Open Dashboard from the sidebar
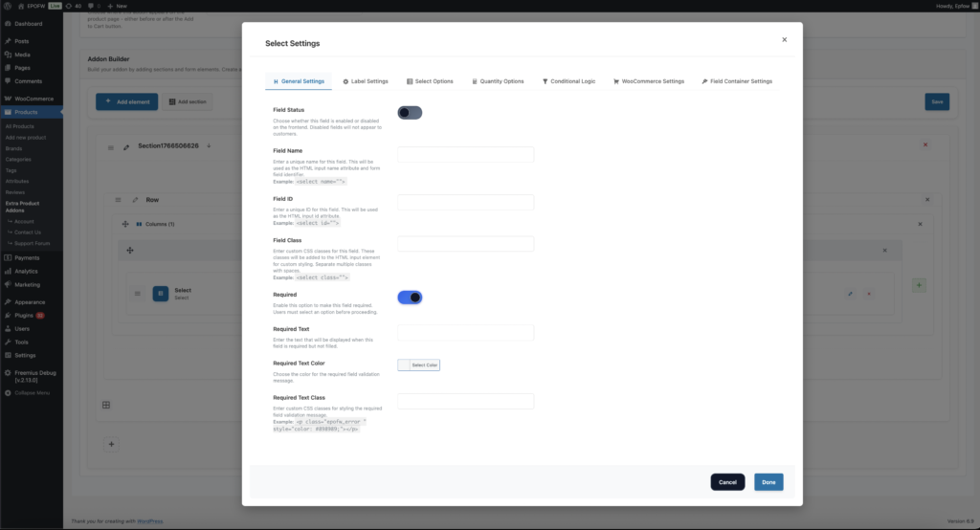This screenshot has height=530, width=980. click(x=28, y=23)
